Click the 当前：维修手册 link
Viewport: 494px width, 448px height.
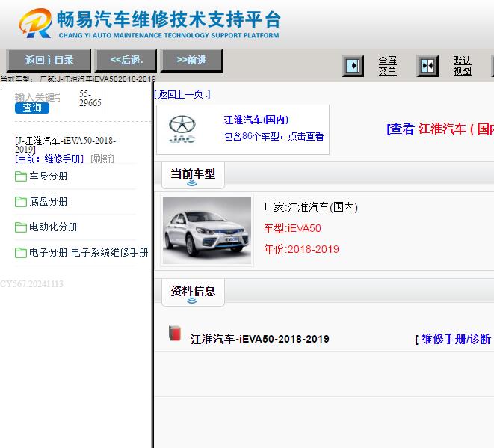pyautogui.click(x=49, y=159)
